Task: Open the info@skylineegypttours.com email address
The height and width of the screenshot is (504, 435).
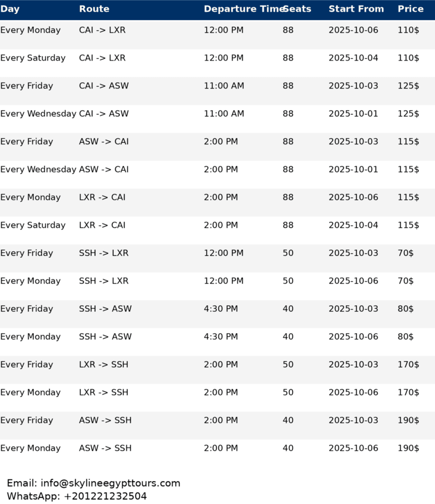Action: tap(110, 483)
